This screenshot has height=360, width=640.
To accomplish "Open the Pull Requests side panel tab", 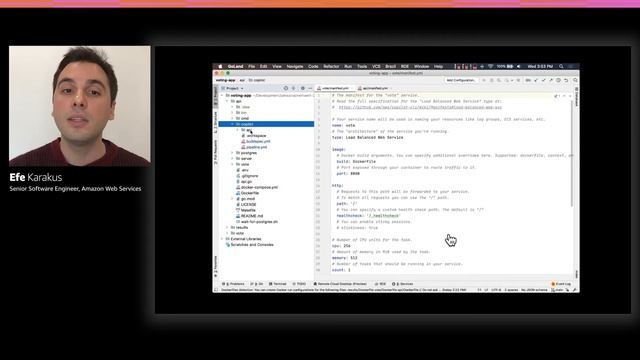I will pos(216,151).
